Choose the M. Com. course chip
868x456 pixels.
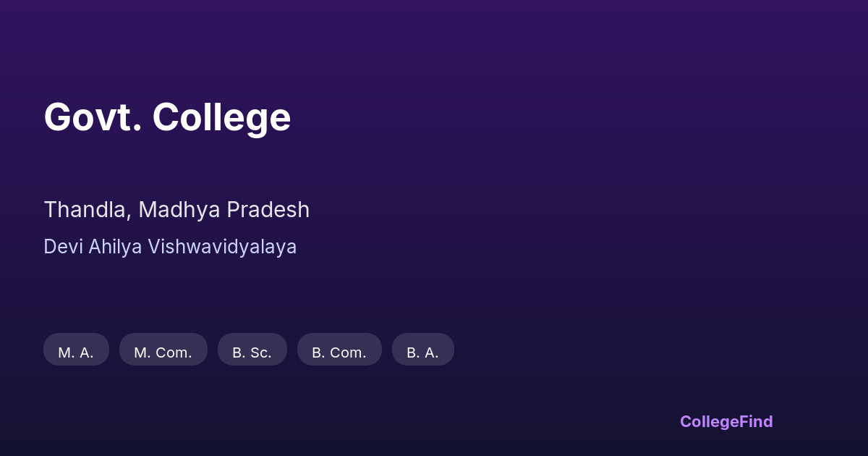[163, 352]
